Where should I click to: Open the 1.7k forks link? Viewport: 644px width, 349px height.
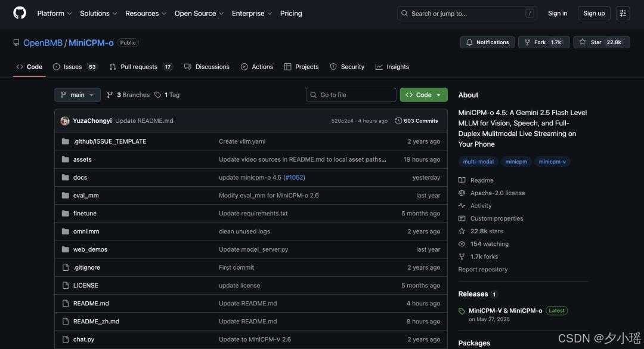tap(484, 257)
